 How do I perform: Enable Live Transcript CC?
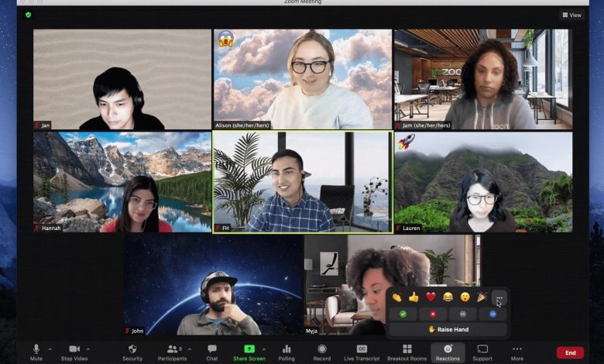(362, 352)
